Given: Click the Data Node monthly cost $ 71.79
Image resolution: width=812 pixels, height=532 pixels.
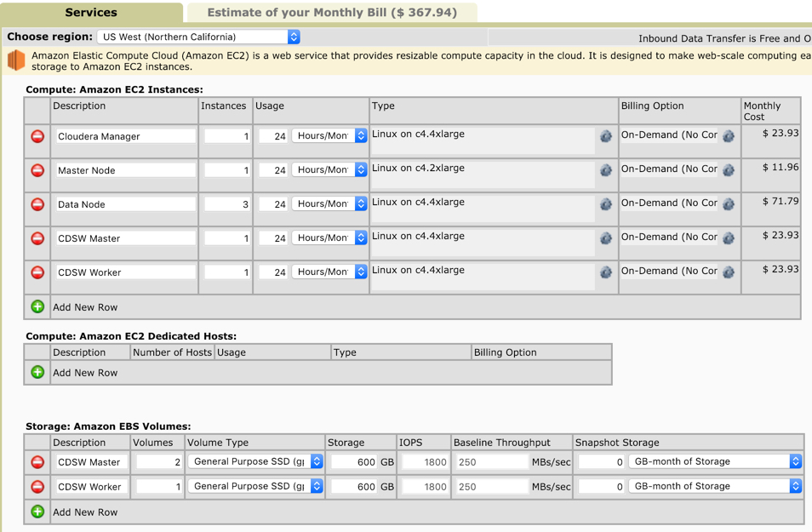Looking at the screenshot, I should [781, 201].
